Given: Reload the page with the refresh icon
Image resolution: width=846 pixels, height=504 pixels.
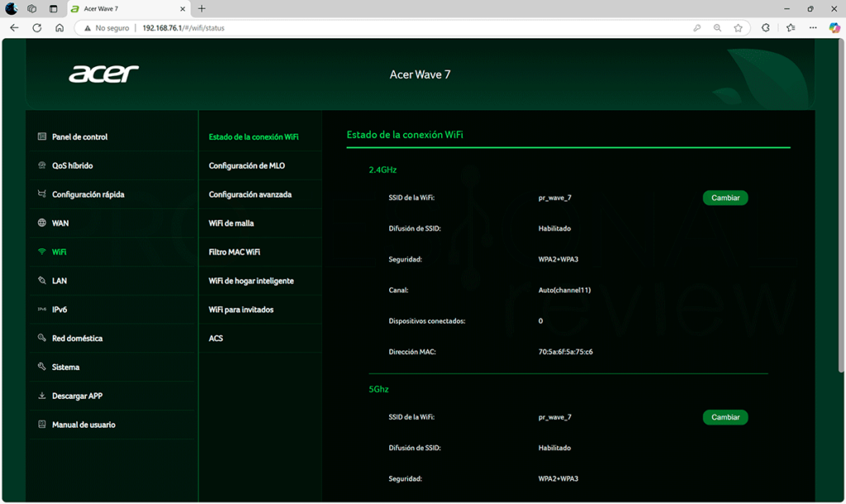Looking at the screenshot, I should [x=36, y=27].
